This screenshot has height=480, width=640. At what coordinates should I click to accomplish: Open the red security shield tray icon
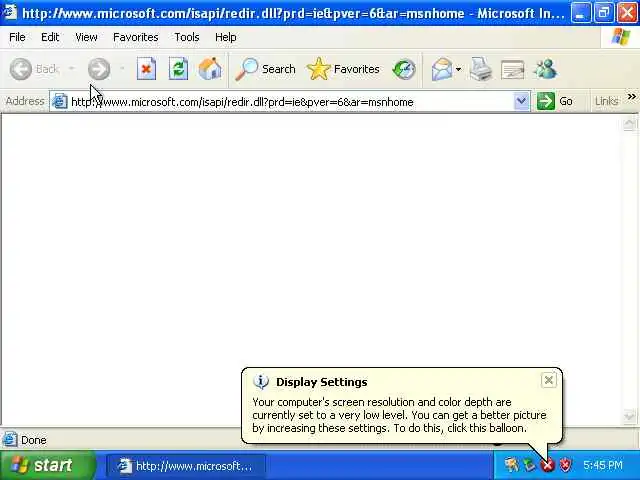pyautogui.click(x=565, y=464)
